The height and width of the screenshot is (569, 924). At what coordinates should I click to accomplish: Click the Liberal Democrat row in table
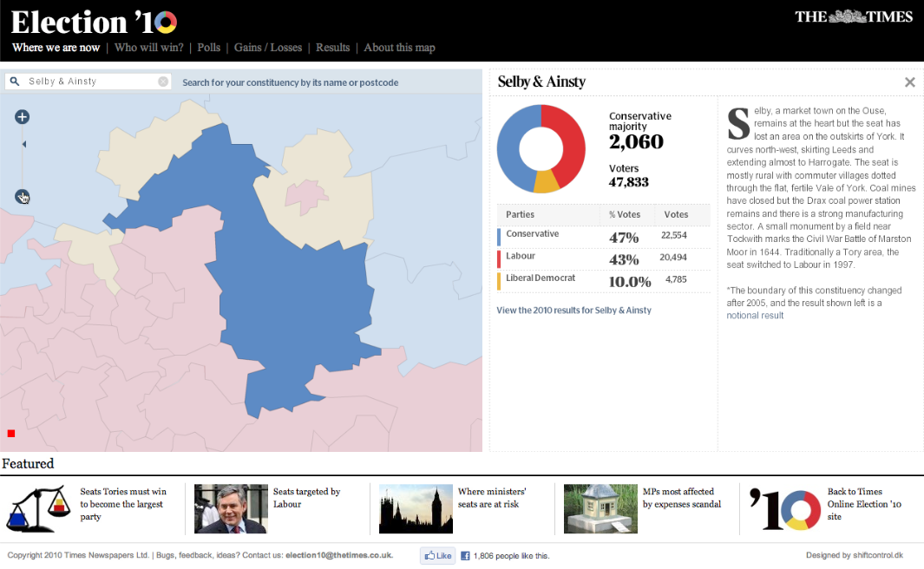tap(604, 281)
